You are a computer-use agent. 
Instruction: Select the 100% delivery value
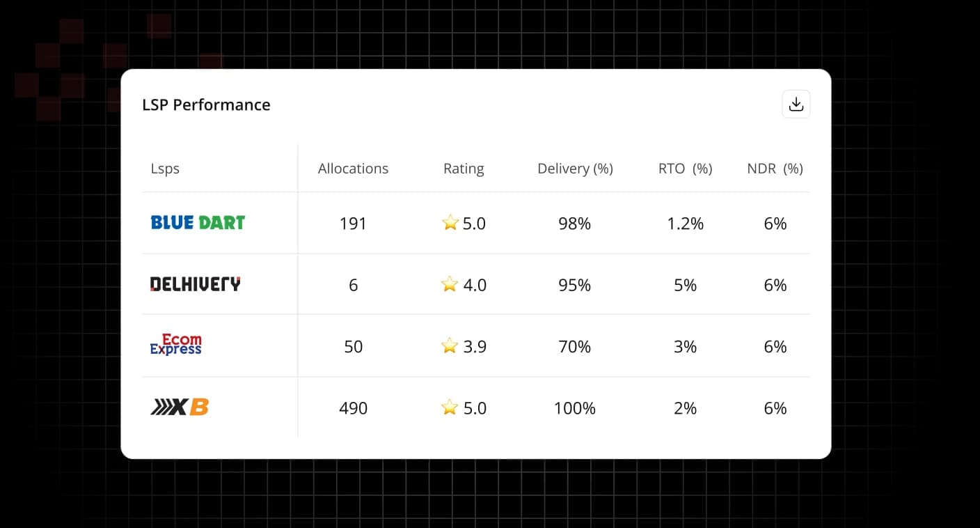coord(575,408)
